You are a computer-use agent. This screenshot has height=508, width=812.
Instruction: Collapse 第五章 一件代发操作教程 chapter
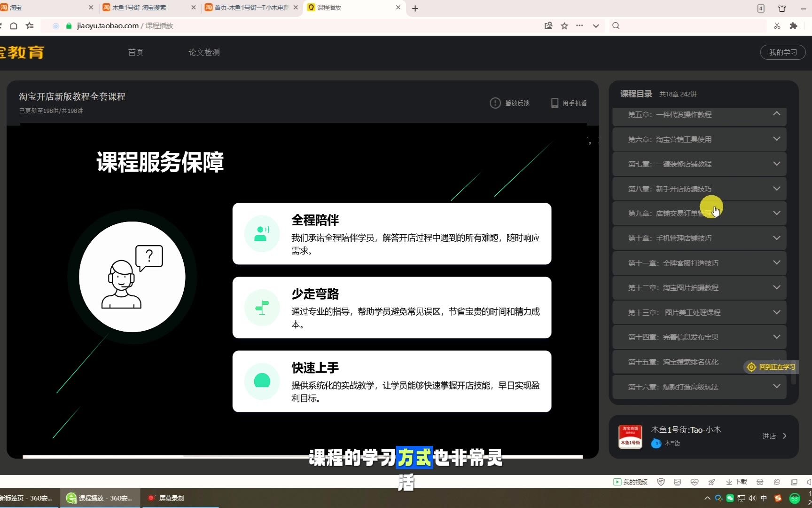point(776,114)
